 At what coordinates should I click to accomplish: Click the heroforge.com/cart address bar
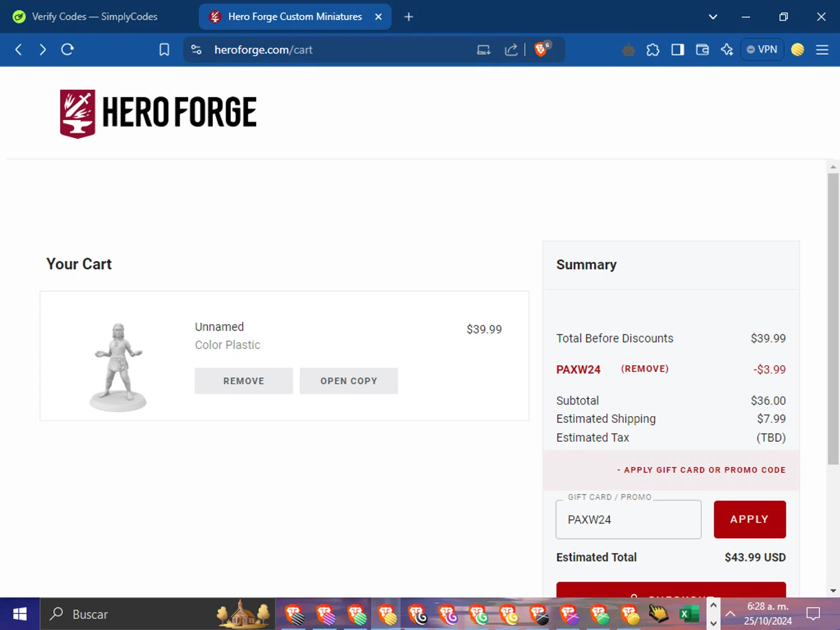(x=336, y=50)
